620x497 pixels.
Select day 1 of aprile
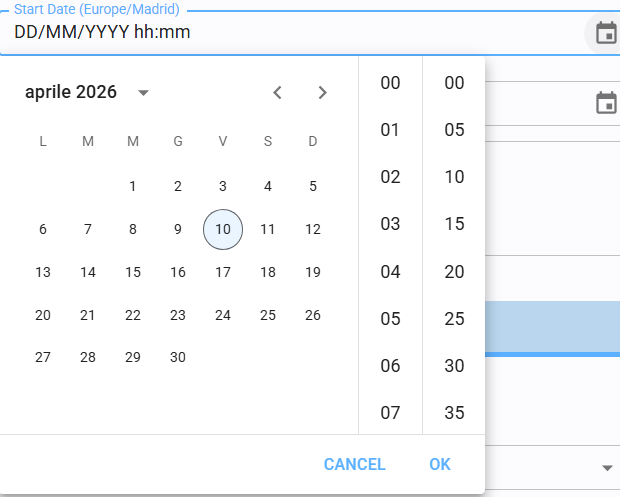(133, 185)
